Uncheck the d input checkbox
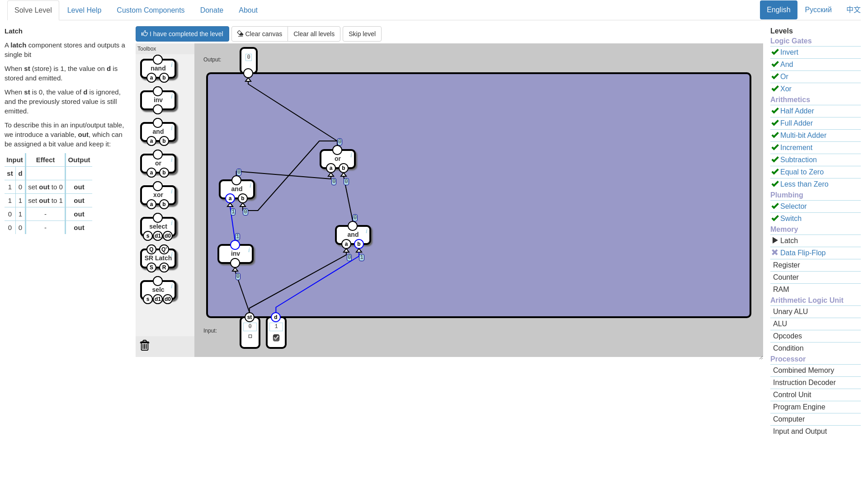 point(276,338)
